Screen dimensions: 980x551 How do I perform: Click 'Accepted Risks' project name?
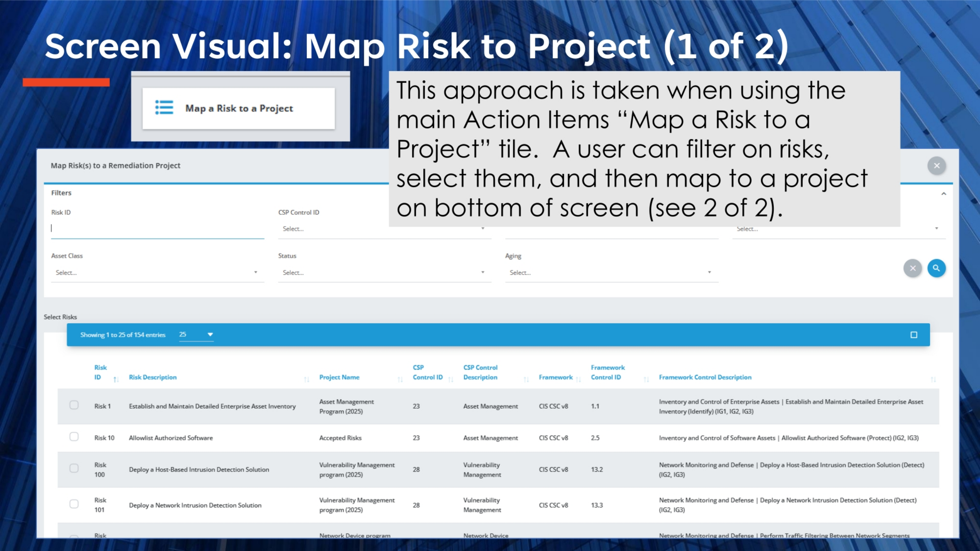(x=341, y=438)
